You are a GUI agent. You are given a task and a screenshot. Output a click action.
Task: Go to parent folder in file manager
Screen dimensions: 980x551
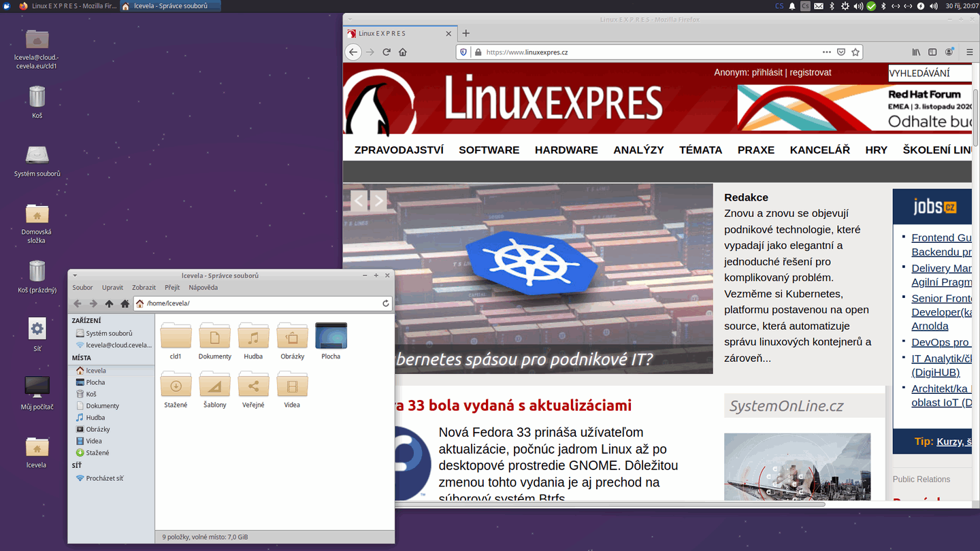(109, 303)
